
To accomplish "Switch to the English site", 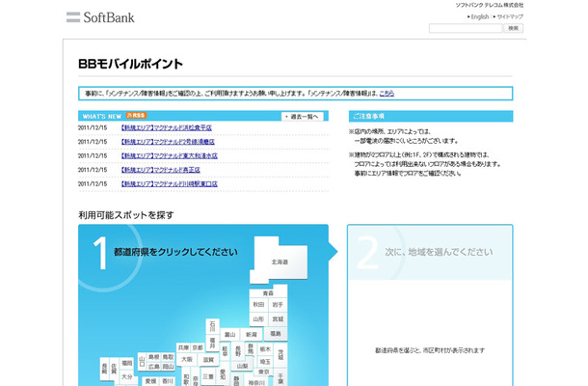I will [478, 16].
